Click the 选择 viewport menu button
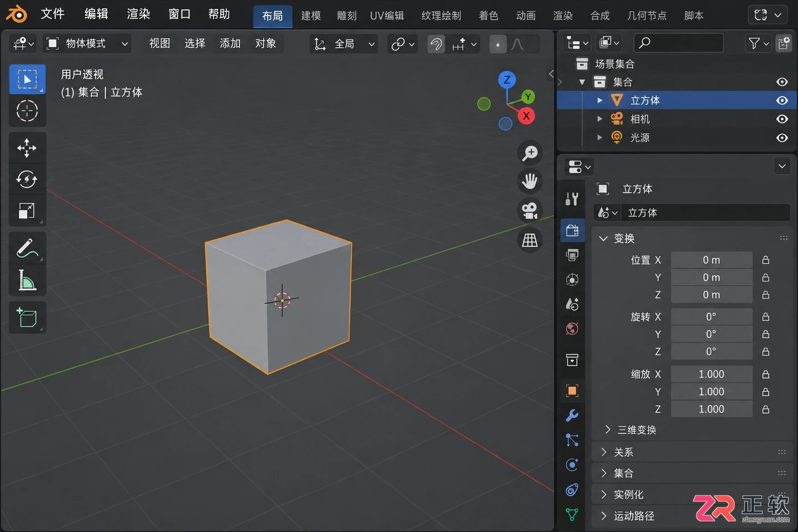 click(x=195, y=43)
